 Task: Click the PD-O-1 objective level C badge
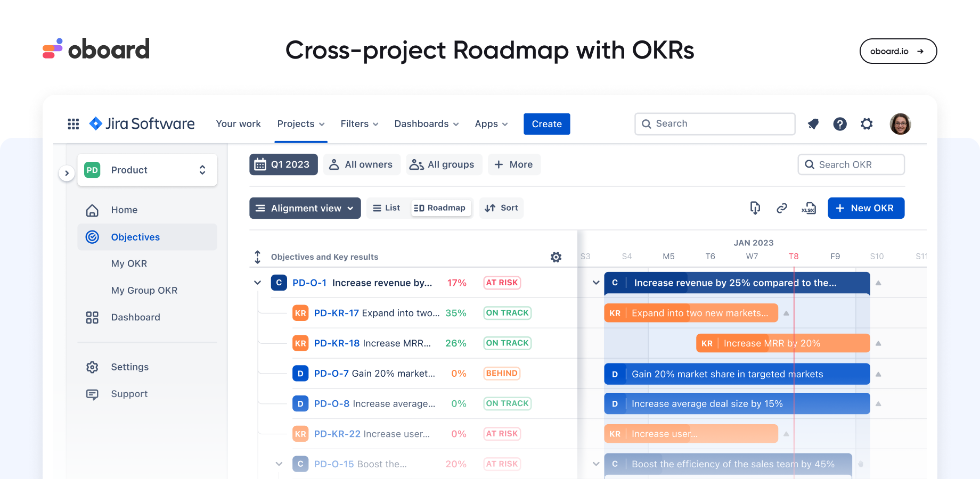point(279,283)
